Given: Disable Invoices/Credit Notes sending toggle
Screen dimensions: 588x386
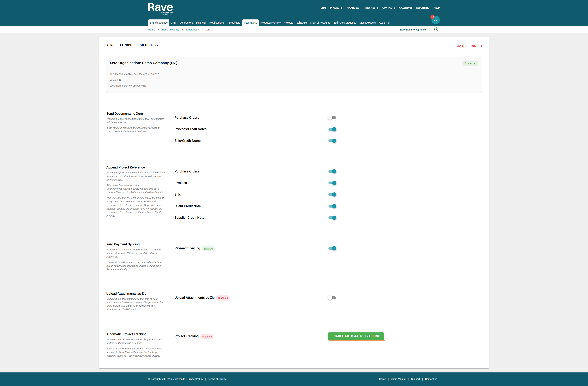Looking at the screenshot, I should pos(332,129).
